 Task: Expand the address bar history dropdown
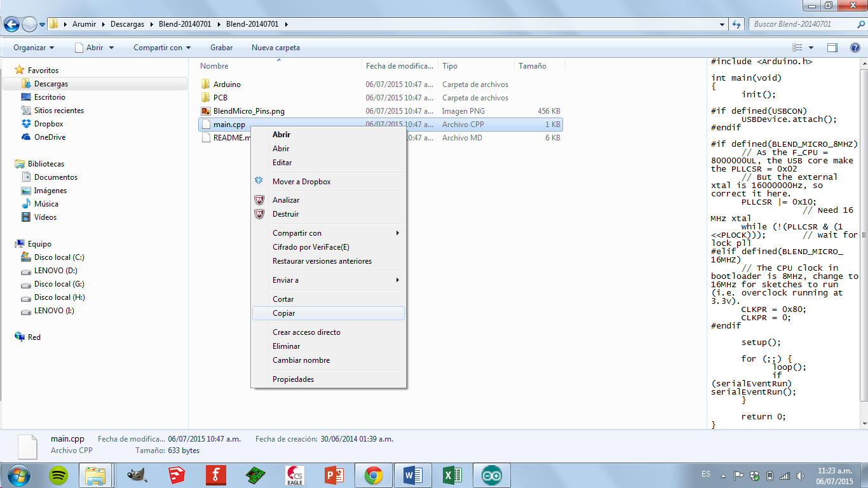(x=722, y=24)
